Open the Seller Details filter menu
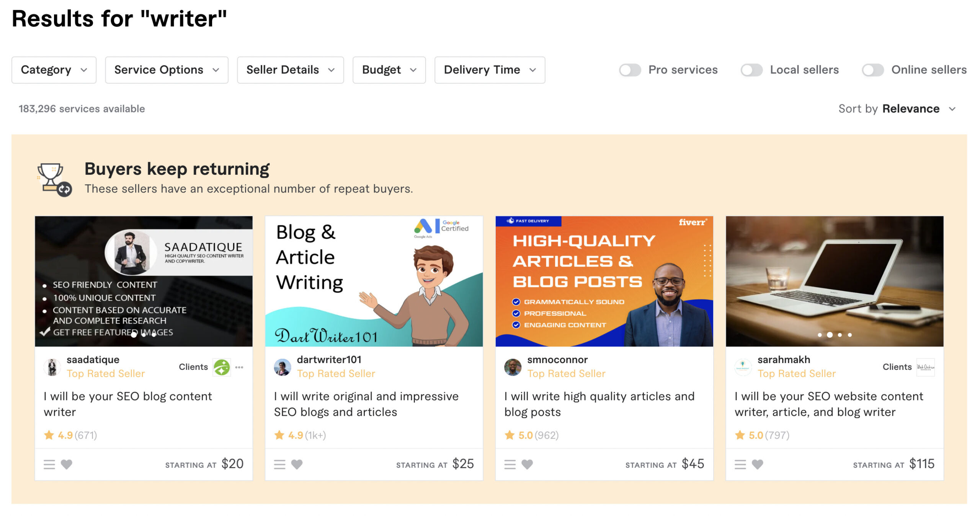 click(x=291, y=70)
